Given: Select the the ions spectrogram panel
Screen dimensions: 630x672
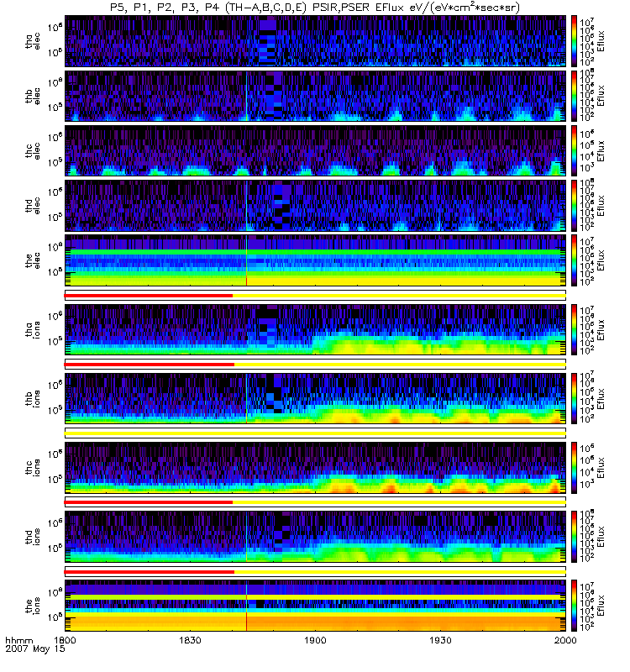Looking at the screenshot, I should point(315,606).
